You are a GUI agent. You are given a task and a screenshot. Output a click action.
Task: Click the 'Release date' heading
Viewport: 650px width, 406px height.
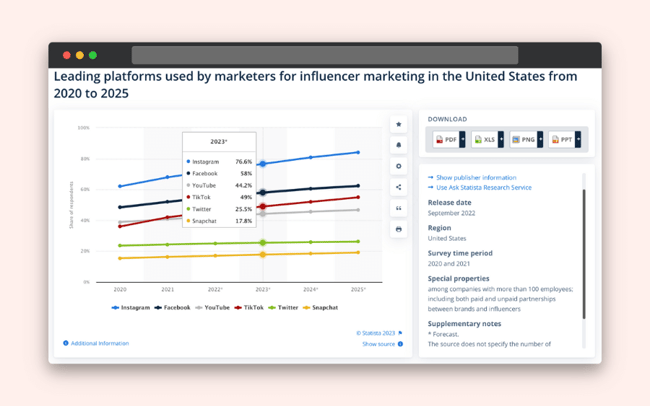point(449,202)
